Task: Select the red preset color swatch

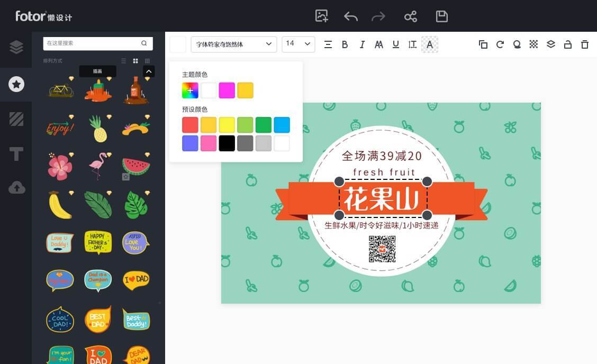Action: coord(190,125)
